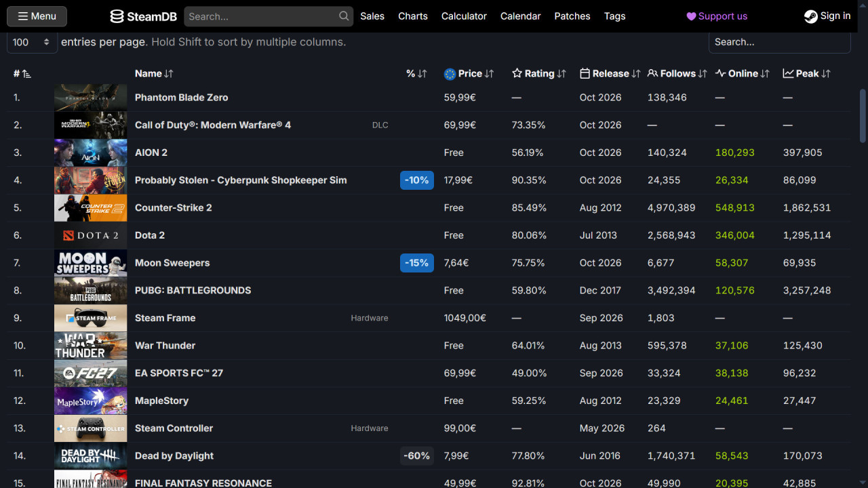Sort by discount percent column
The height and width of the screenshot is (488, 868).
click(416, 73)
